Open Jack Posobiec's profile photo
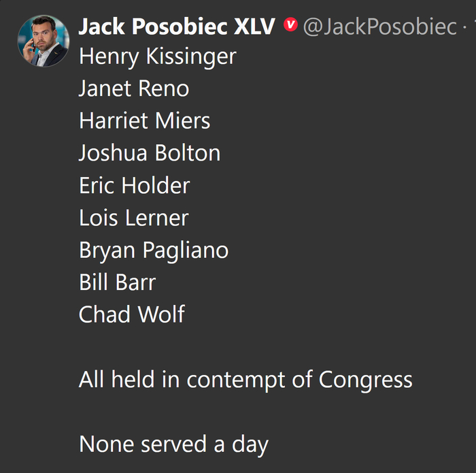Viewport: 476px width, 473px height. [x=43, y=41]
